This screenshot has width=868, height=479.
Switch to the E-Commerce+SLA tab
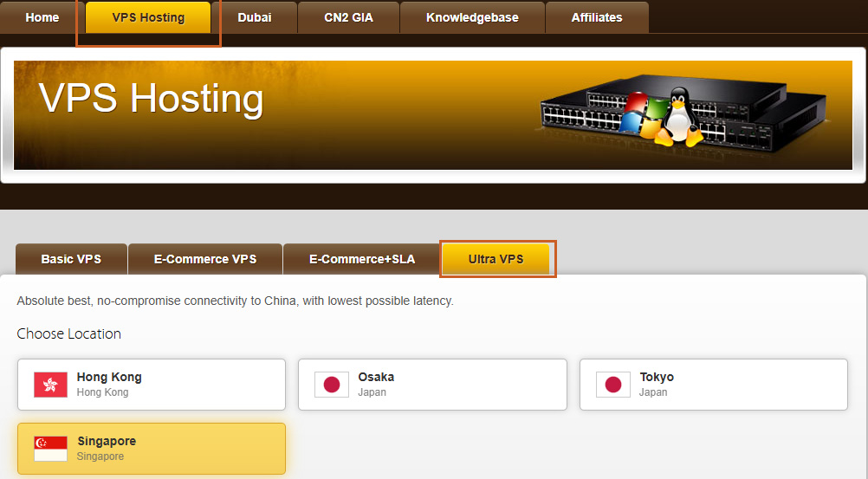(x=362, y=259)
